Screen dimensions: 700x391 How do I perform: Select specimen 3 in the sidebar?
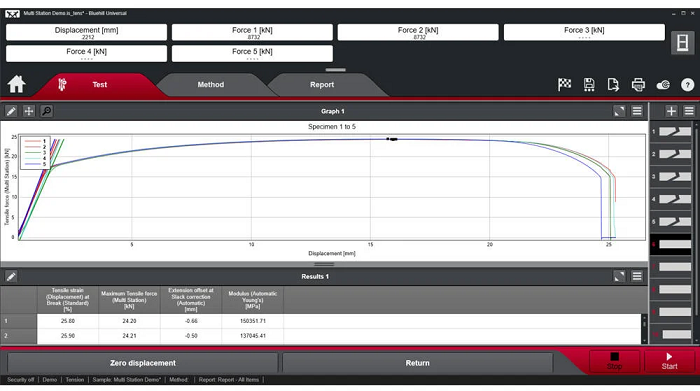671,177
